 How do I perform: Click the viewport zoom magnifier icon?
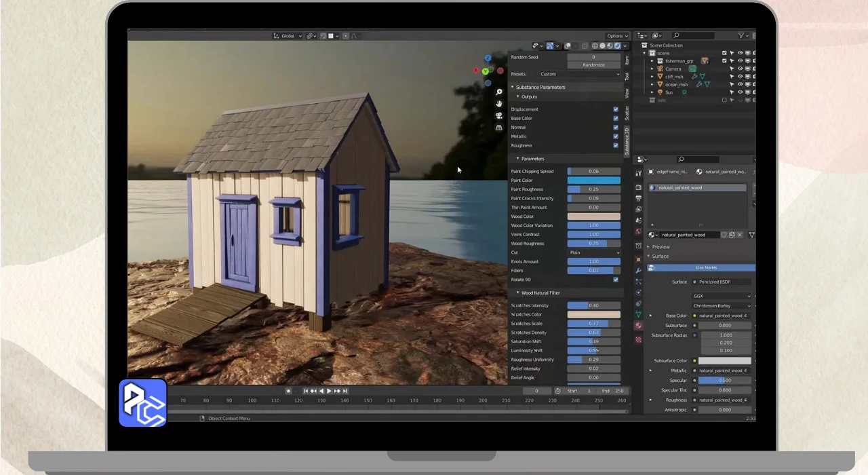pos(499,92)
